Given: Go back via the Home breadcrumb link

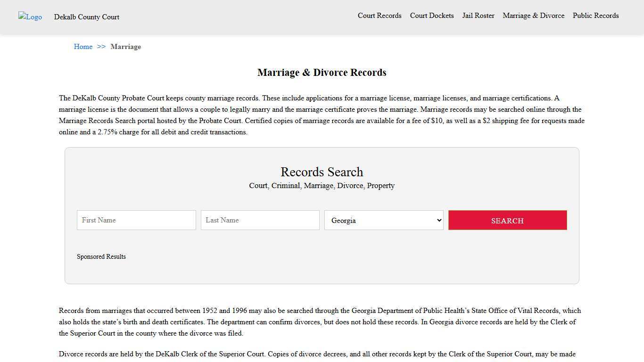Looking at the screenshot, I should click(x=83, y=47).
